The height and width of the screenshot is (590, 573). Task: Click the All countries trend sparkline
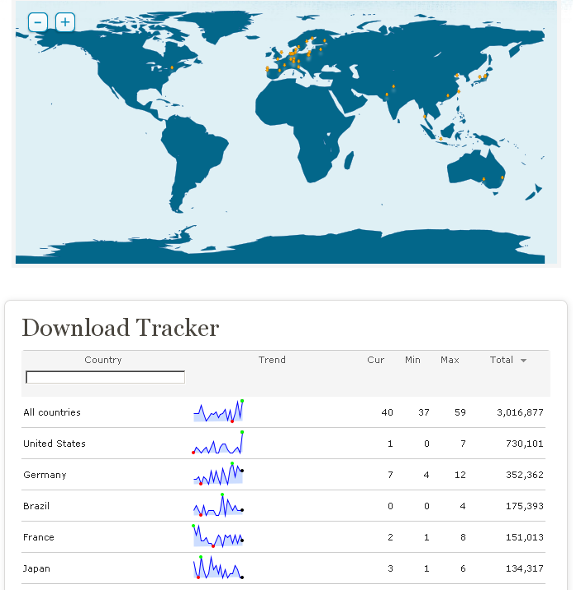(218, 411)
